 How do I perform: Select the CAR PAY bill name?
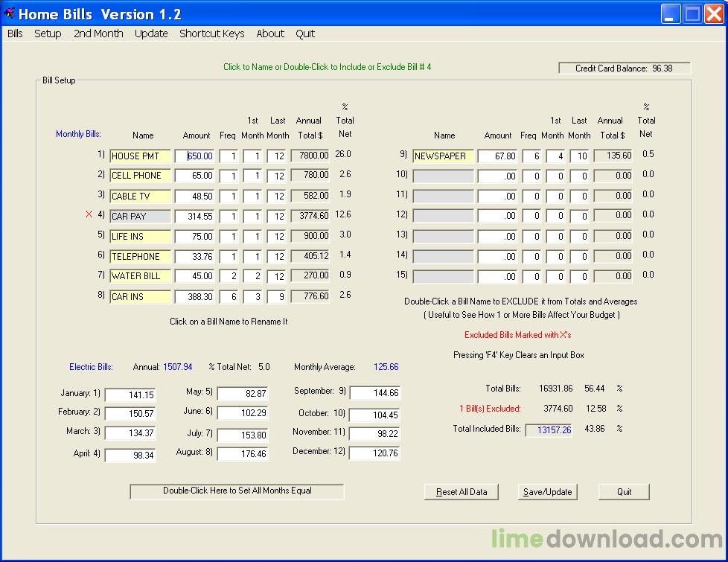tap(140, 217)
